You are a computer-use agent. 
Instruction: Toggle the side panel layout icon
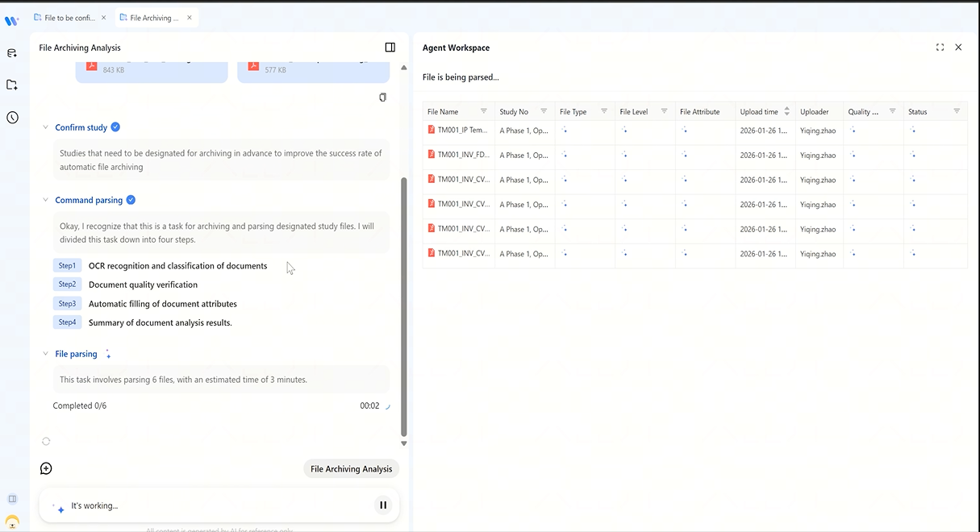coord(390,48)
